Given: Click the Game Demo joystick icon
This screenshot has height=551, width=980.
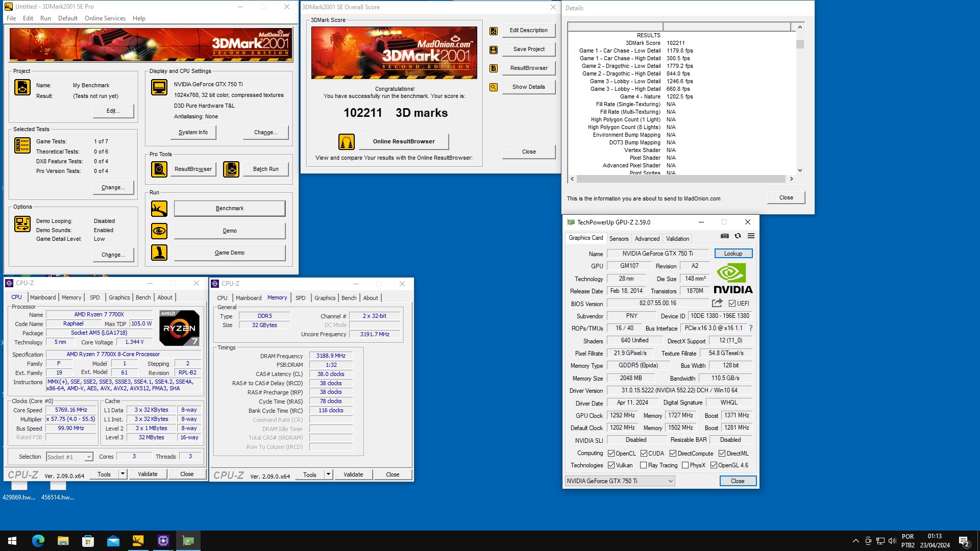Looking at the screenshot, I should (x=159, y=253).
